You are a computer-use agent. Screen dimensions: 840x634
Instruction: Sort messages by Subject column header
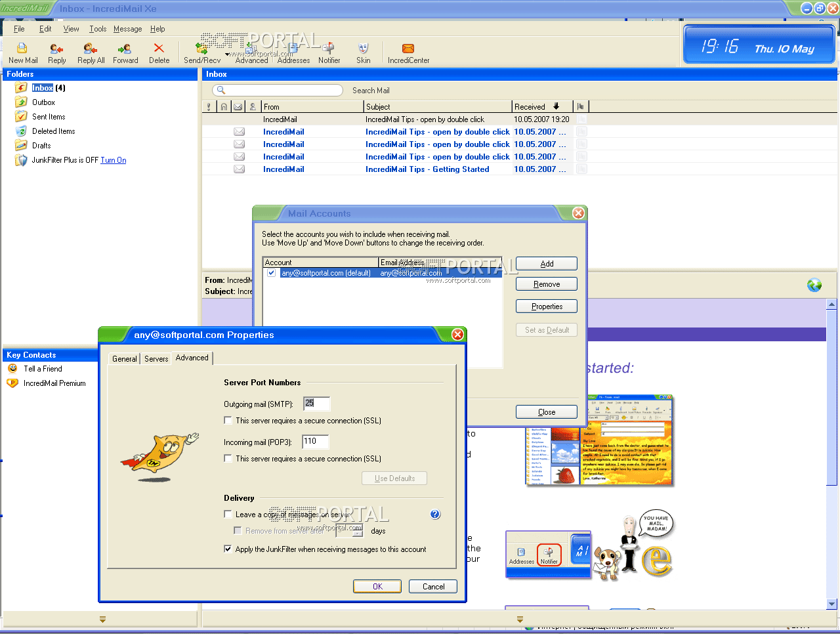pyautogui.click(x=438, y=106)
